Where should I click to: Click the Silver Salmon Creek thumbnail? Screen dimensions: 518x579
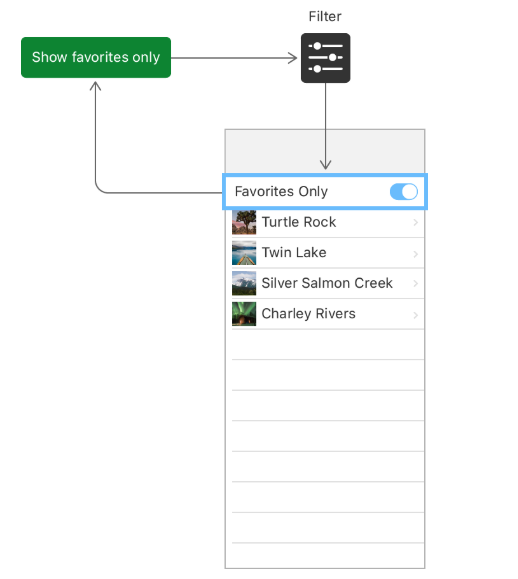tap(244, 283)
